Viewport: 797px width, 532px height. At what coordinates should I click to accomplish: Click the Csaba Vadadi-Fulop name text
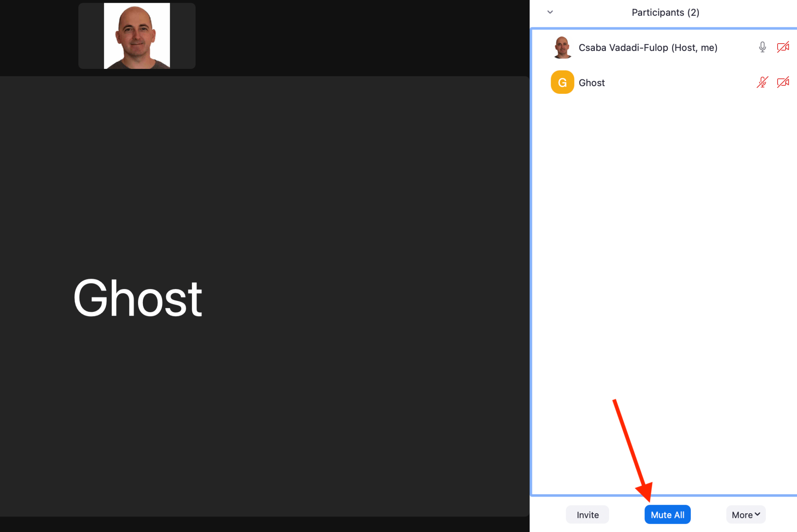648,47
